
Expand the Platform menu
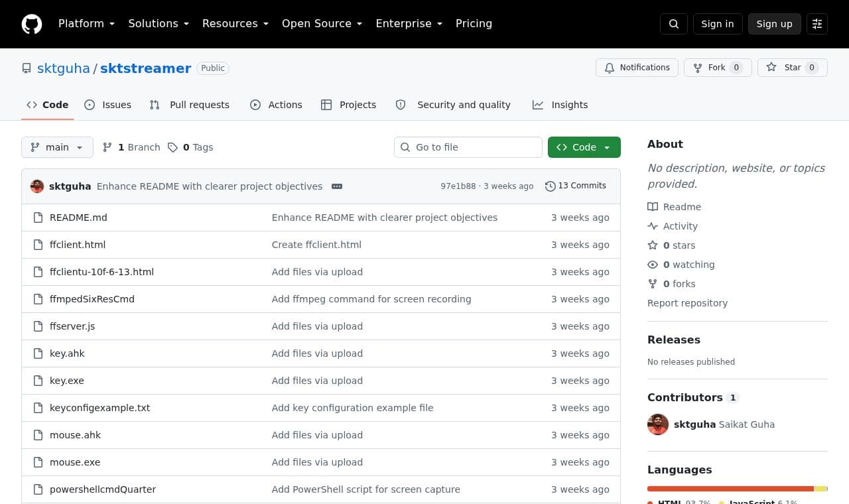coord(86,24)
